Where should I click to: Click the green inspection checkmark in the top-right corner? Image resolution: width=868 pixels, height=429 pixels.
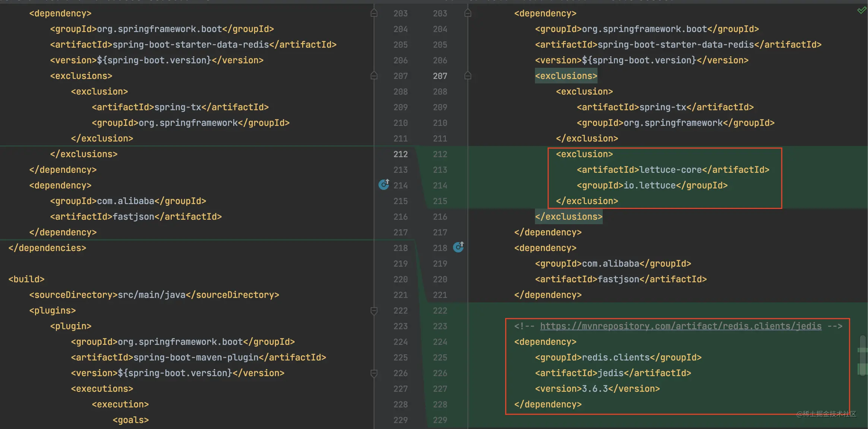pyautogui.click(x=861, y=10)
